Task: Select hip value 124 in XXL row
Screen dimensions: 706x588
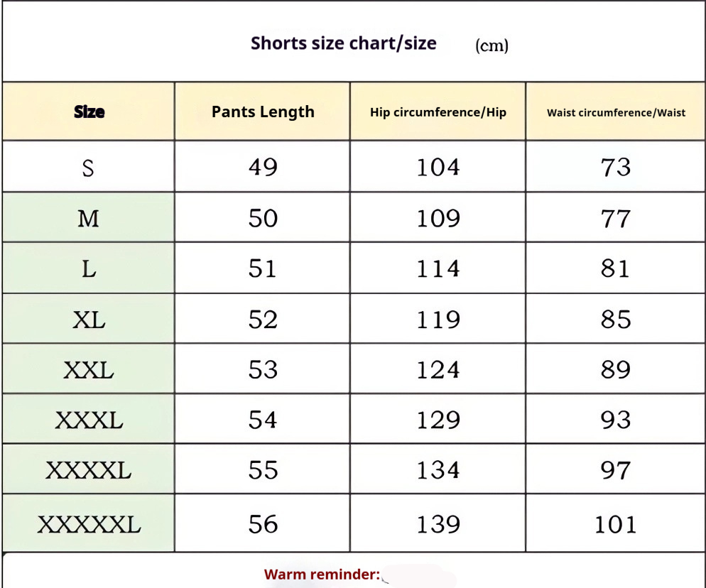Action: [438, 370]
